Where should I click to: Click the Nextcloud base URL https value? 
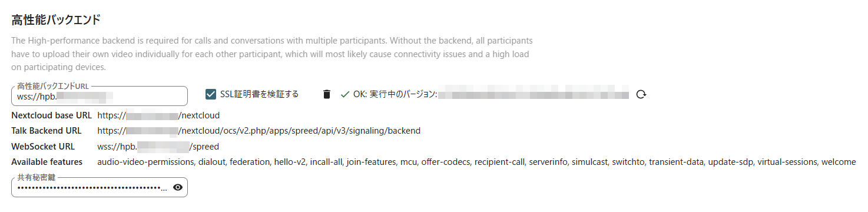tap(158, 115)
